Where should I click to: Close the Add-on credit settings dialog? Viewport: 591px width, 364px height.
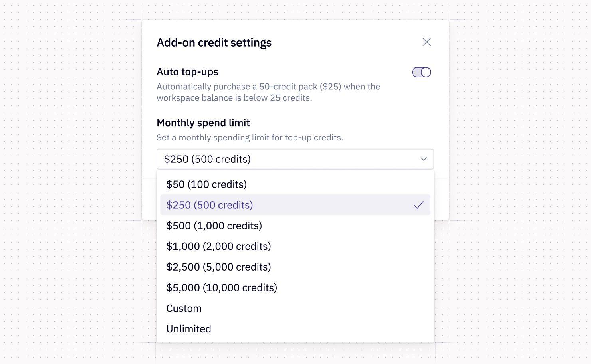pos(426,42)
